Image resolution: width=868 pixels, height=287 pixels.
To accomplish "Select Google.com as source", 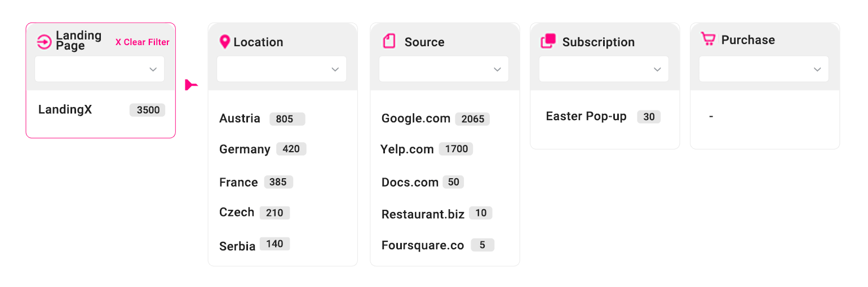I will click(416, 118).
